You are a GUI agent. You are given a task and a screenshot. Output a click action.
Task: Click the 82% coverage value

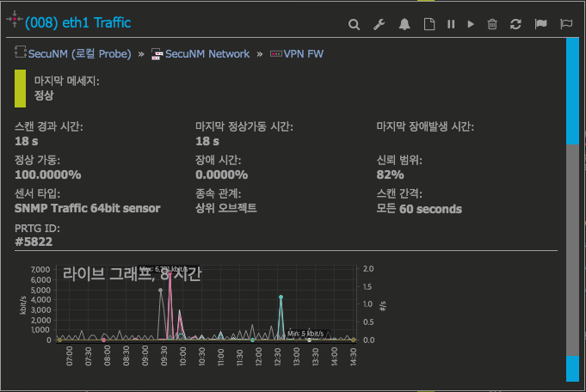point(390,175)
